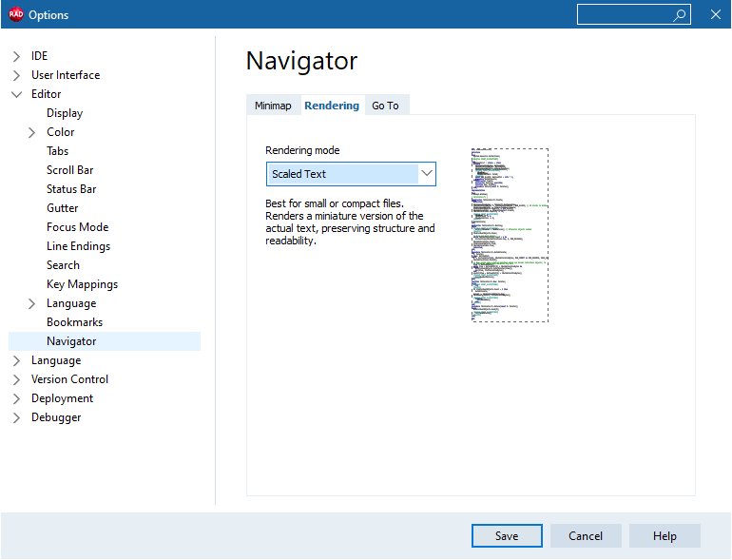Click the Rendering mode label
Image resolution: width=732 pixels, height=560 pixels.
pos(302,150)
